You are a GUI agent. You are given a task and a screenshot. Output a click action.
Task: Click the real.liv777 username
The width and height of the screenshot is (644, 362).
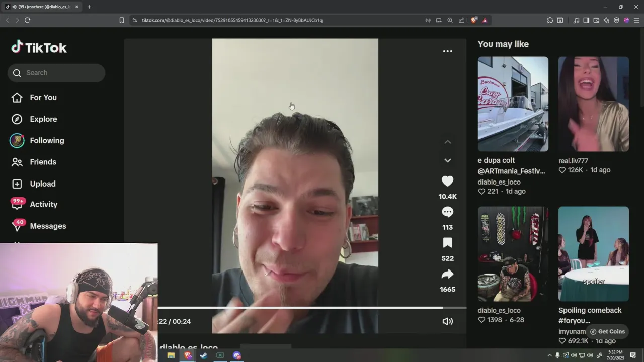(573, 161)
